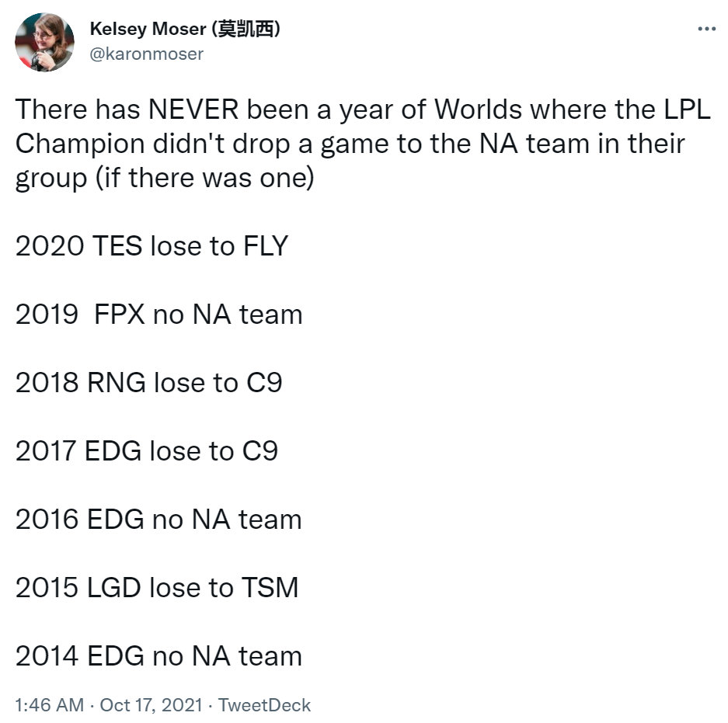This screenshot has height=723, width=728.
Task: Open the TweetDeck source link
Action: (264, 705)
